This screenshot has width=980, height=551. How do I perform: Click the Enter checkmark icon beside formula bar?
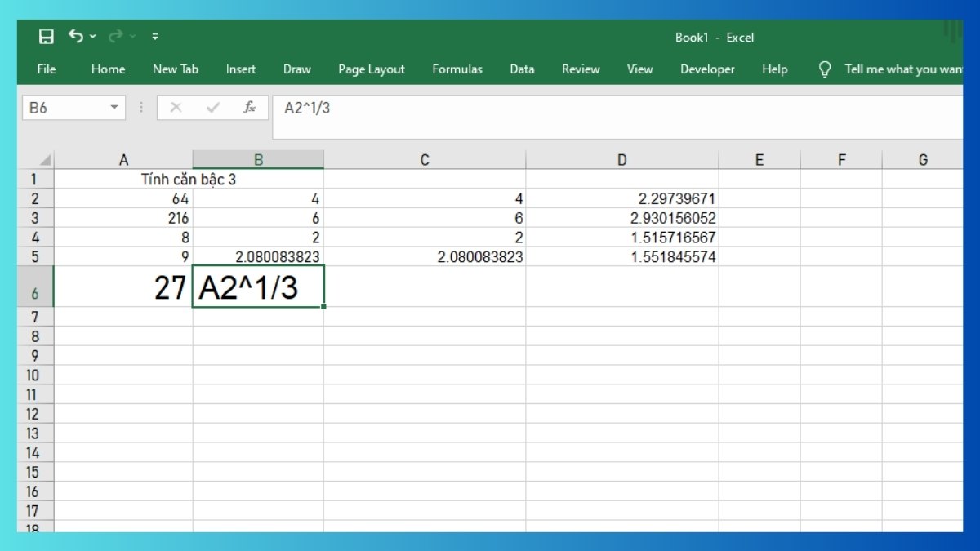coord(212,107)
